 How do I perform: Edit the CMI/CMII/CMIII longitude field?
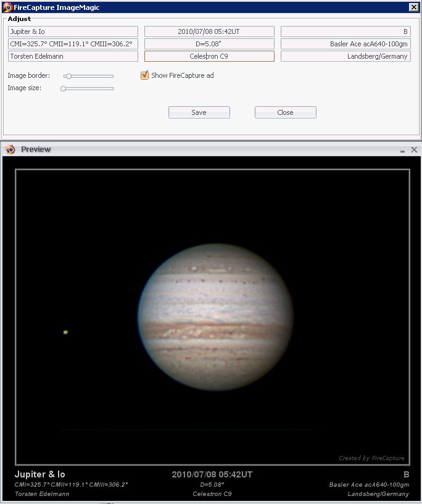(73, 44)
